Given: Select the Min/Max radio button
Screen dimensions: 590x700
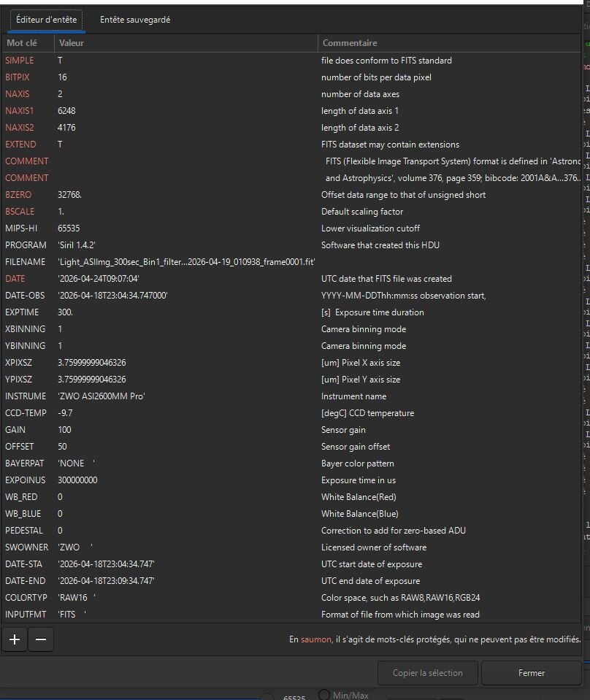Looking at the screenshot, I should [x=324, y=695].
